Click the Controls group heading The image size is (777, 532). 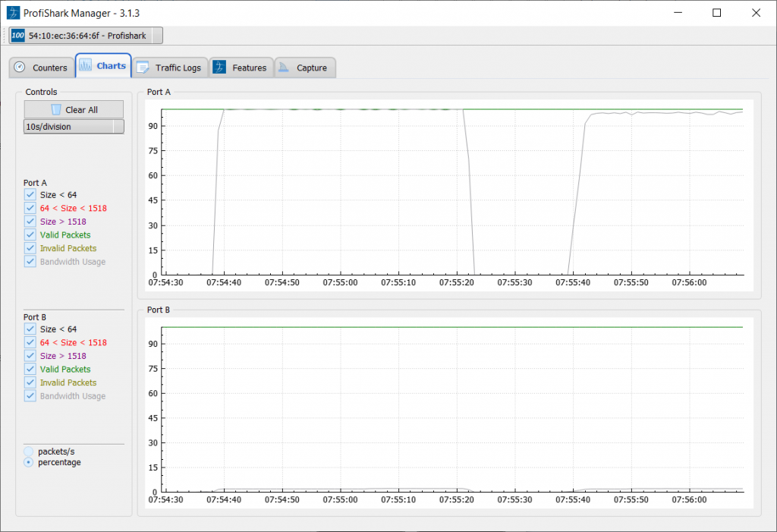41,92
